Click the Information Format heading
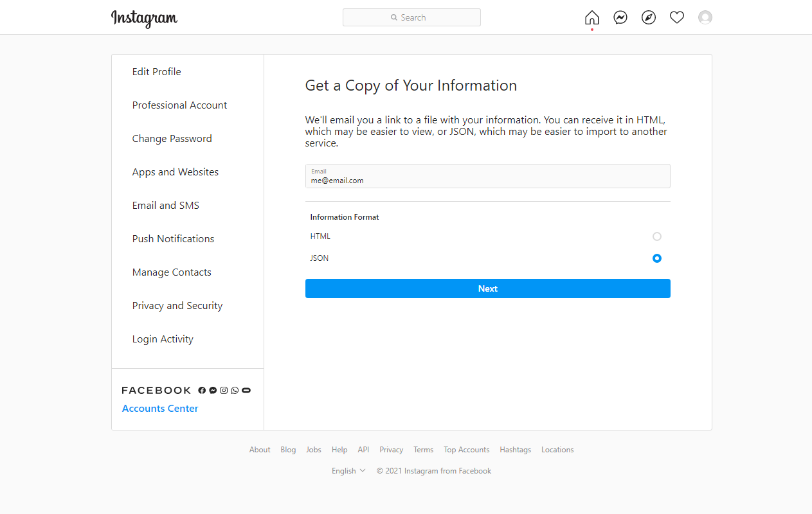 click(345, 217)
